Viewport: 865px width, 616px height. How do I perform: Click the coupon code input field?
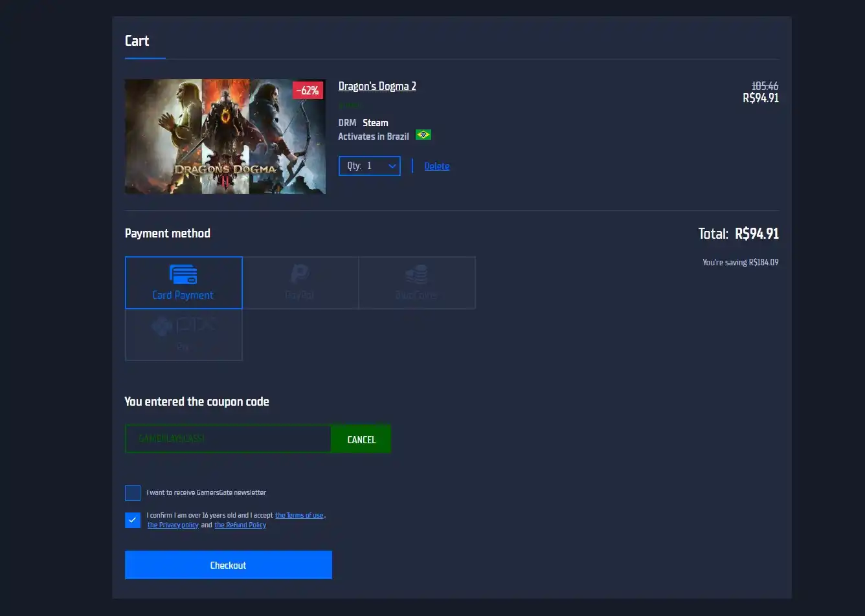click(228, 439)
